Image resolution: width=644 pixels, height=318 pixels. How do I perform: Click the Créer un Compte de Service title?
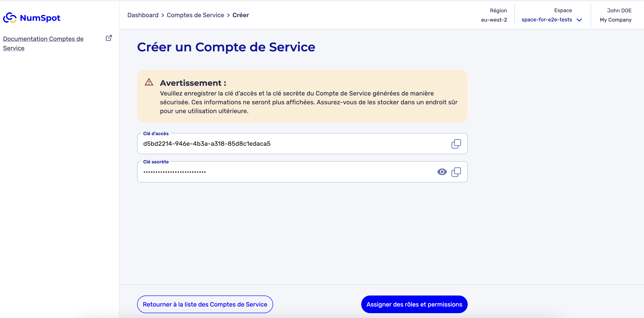click(226, 47)
